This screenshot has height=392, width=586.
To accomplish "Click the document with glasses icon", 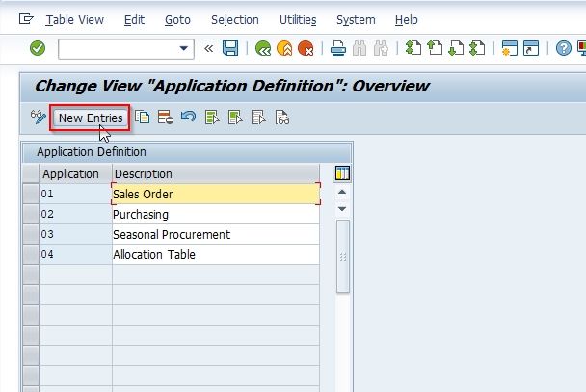I will tap(281, 118).
